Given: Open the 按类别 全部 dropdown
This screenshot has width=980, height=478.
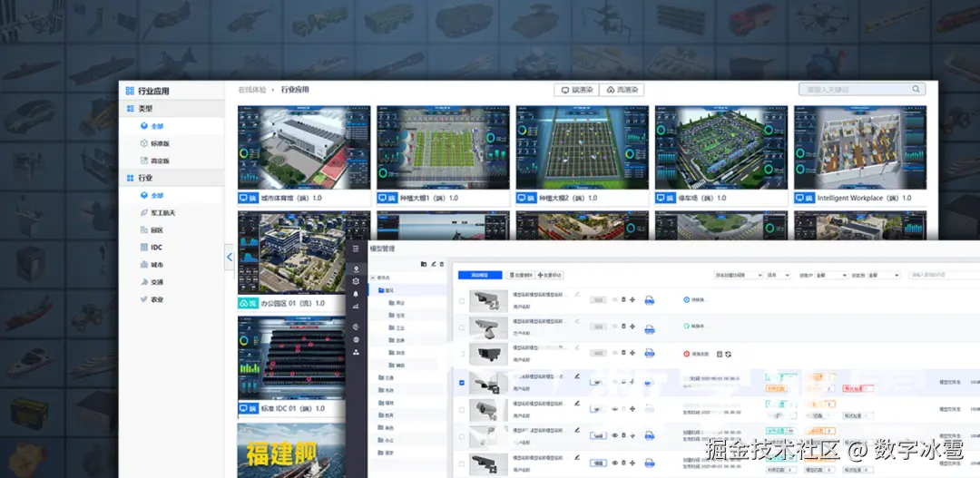Looking at the screenshot, I should point(883,275).
